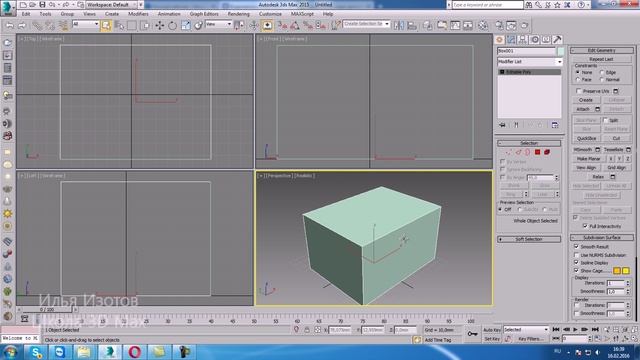Open the Animation menu
640x360 pixels.
pyautogui.click(x=169, y=14)
